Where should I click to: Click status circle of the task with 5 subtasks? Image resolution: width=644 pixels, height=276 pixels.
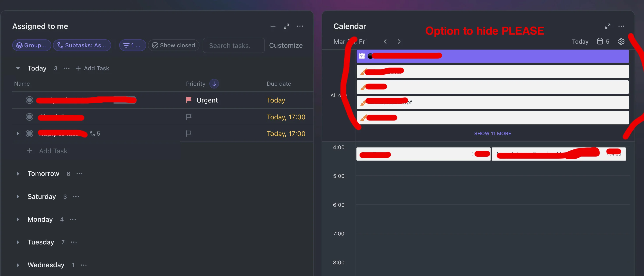pyautogui.click(x=30, y=134)
